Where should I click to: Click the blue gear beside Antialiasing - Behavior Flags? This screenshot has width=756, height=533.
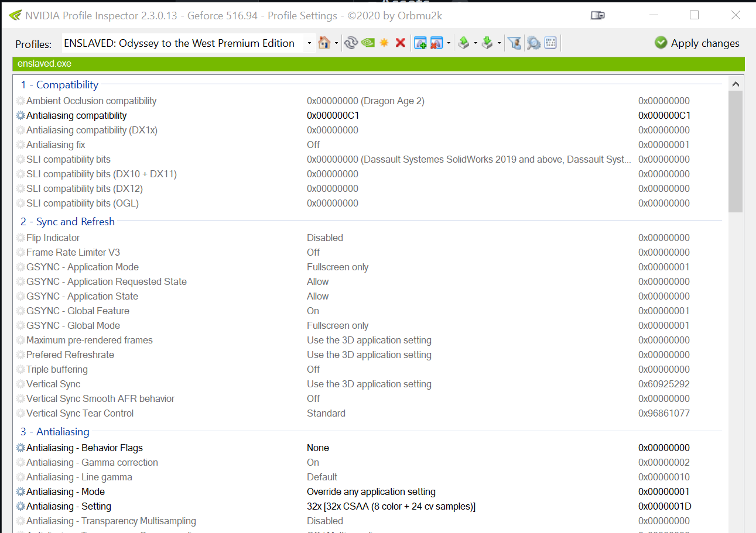20,448
